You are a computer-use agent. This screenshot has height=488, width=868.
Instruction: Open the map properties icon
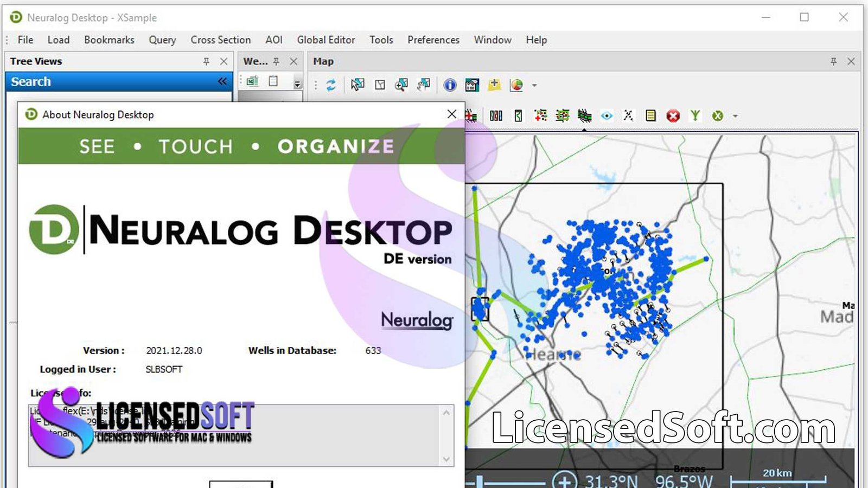coord(472,85)
